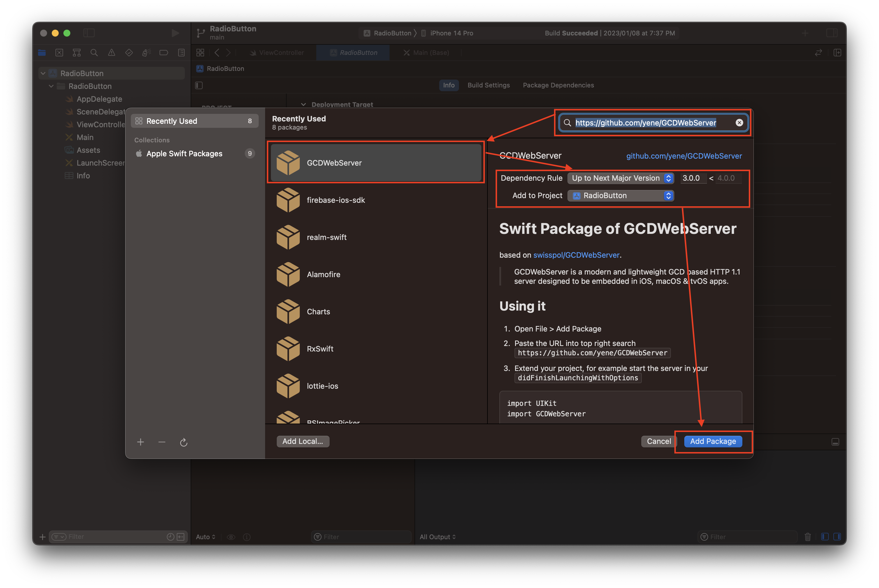The image size is (879, 588).
Task: Open the Info project tab
Action: (x=449, y=85)
